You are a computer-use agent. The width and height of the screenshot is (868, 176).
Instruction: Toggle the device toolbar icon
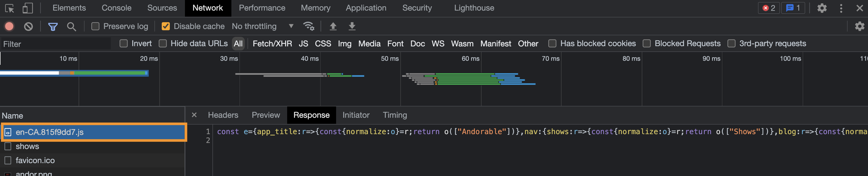[28, 8]
